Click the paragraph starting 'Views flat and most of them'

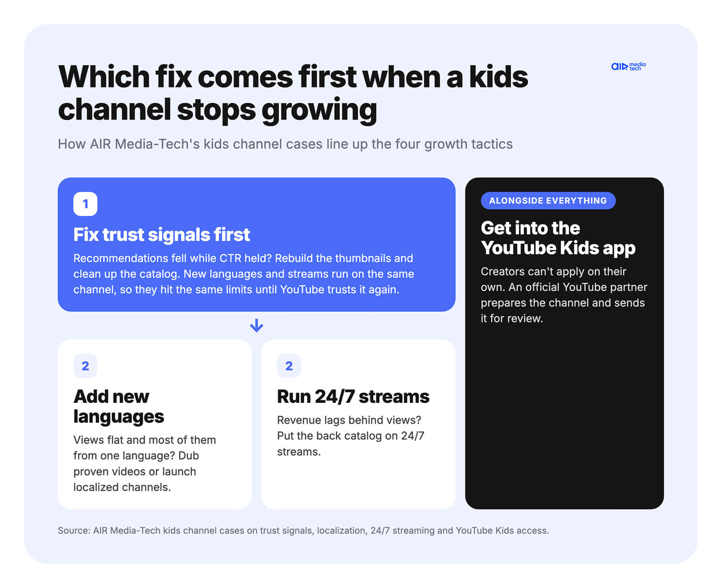(145, 463)
